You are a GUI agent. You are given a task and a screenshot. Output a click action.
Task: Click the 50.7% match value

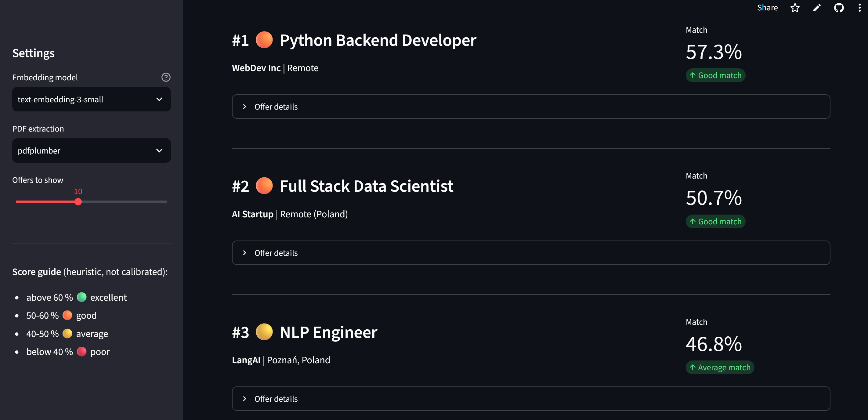[714, 198]
